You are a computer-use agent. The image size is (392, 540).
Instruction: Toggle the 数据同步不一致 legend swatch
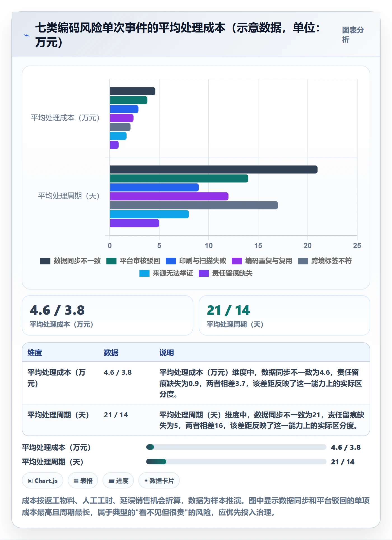(x=45, y=261)
